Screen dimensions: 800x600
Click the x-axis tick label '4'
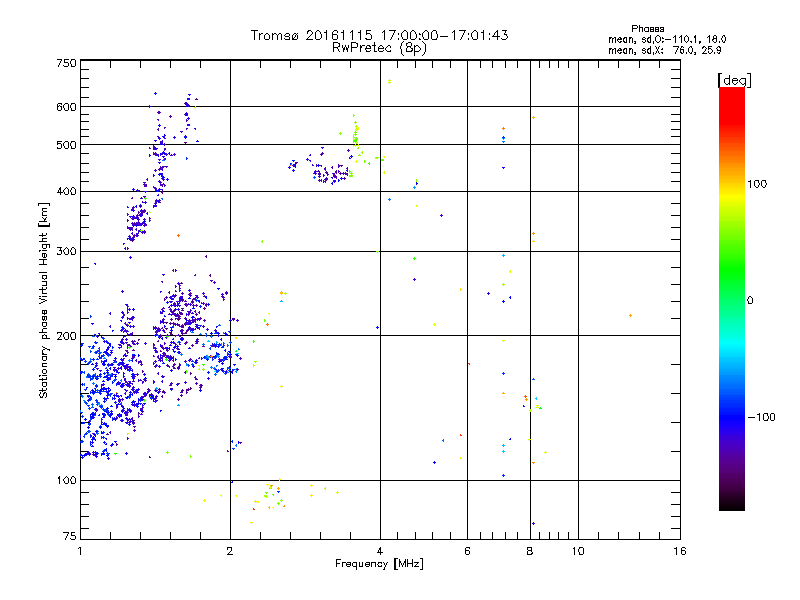pos(380,551)
